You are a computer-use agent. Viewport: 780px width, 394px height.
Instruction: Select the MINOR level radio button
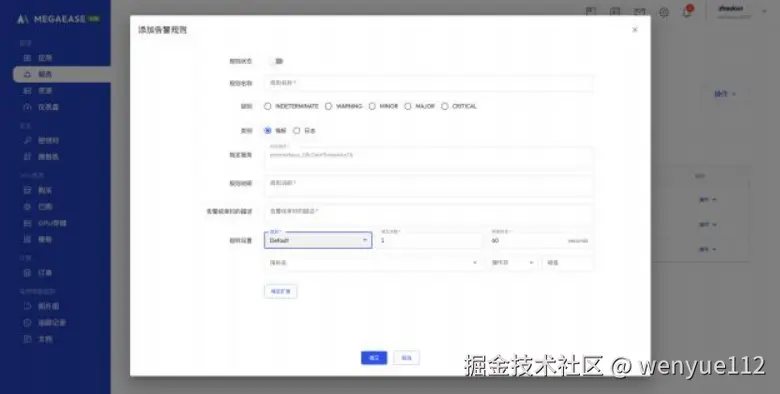[372, 106]
